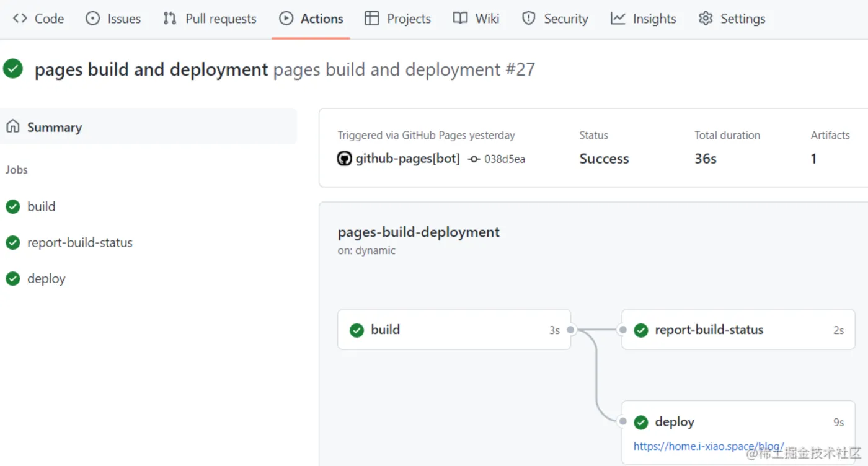The height and width of the screenshot is (466, 868).
Task: Click green check in graph deploy node
Action: tap(641, 423)
